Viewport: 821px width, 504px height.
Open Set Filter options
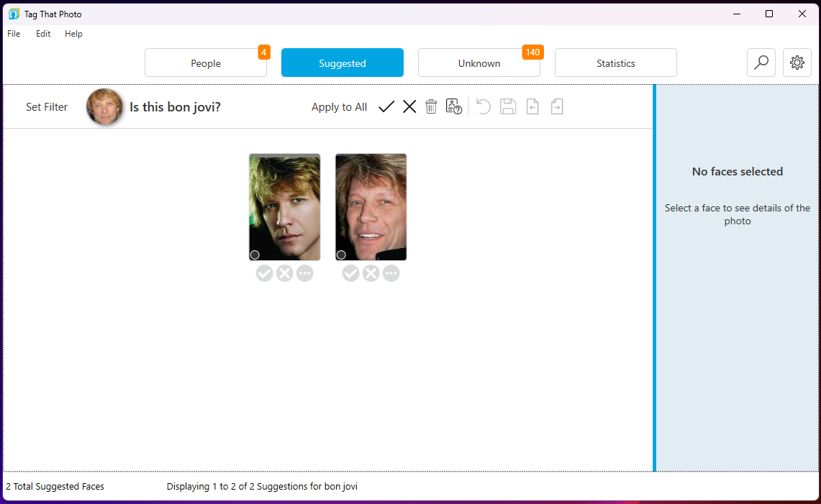47,106
